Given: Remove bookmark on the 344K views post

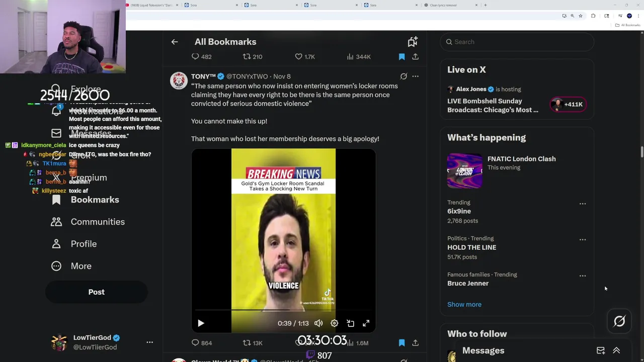Looking at the screenshot, I should click(401, 57).
